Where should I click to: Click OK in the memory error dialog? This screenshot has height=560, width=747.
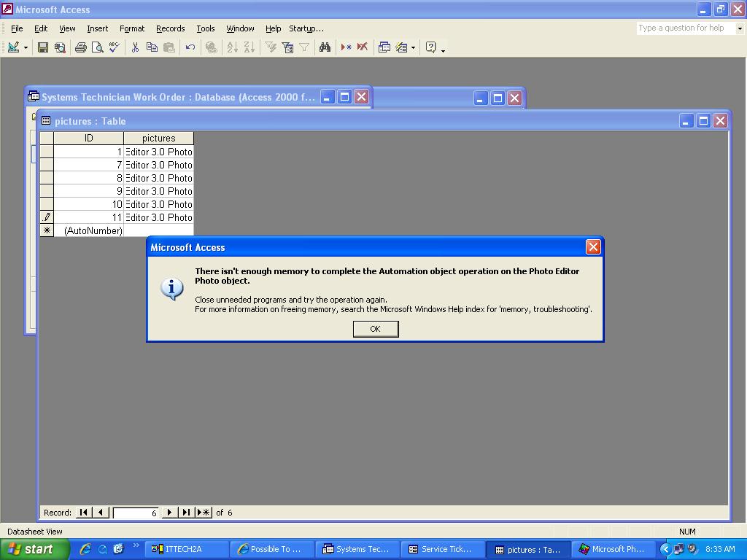[376, 329]
